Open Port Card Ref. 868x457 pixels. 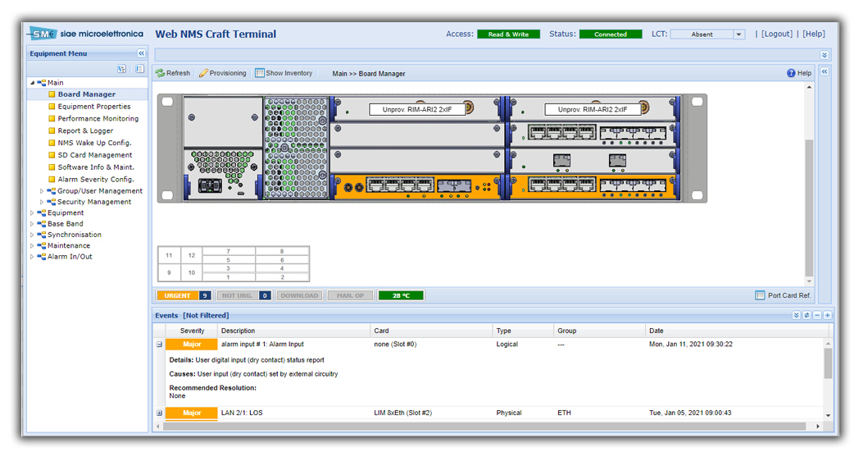[784, 296]
